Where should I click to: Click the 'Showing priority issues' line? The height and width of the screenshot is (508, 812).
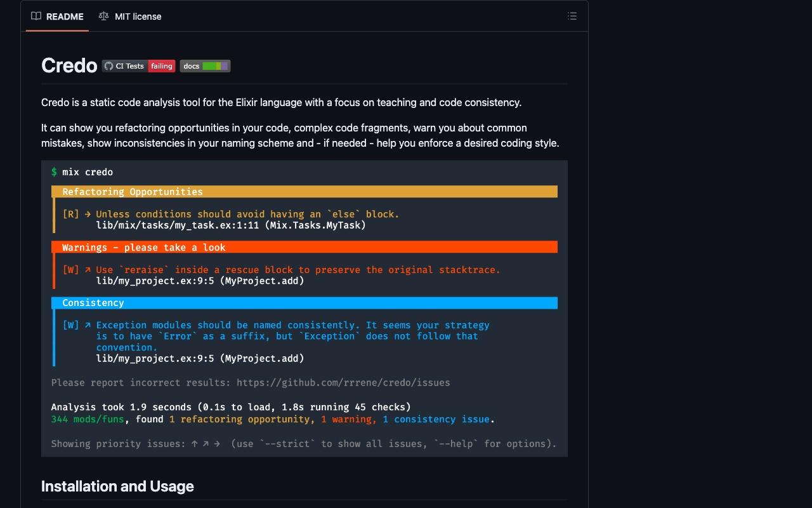[x=304, y=444]
